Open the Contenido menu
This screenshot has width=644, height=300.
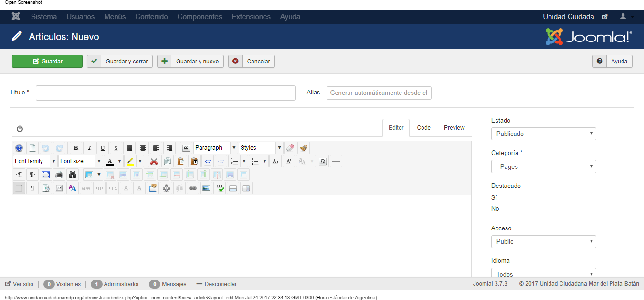[x=151, y=17]
